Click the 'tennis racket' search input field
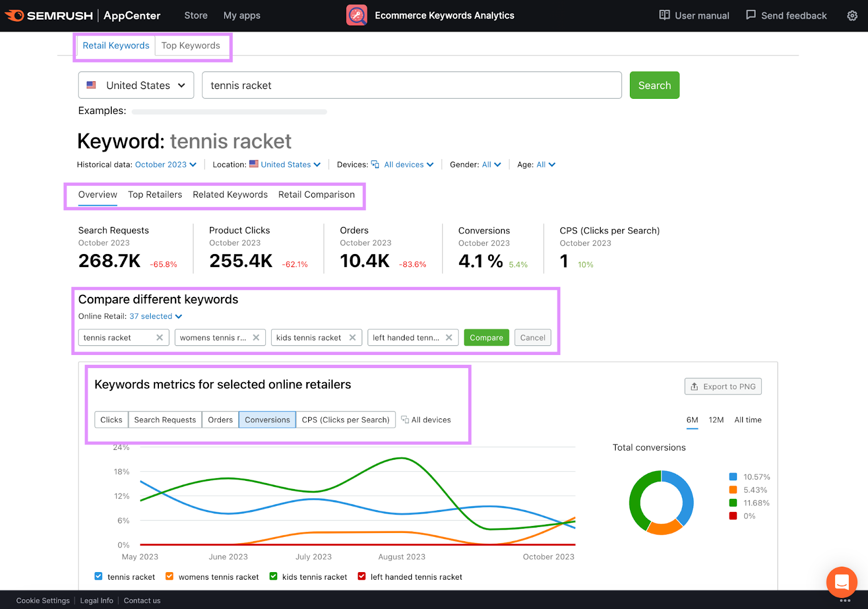The image size is (868, 609). tap(411, 85)
